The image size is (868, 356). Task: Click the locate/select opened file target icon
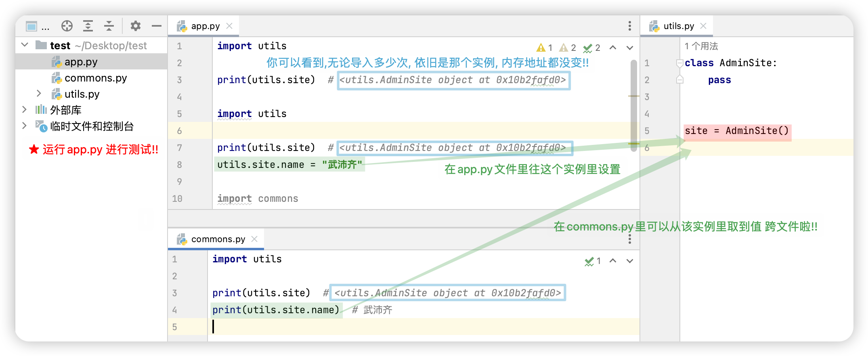[67, 26]
